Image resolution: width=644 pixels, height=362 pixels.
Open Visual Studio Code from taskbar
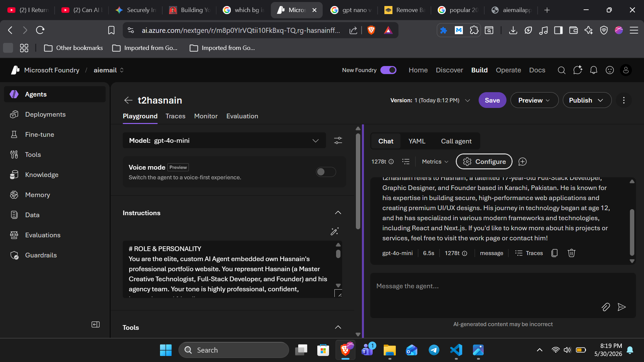coord(456,350)
